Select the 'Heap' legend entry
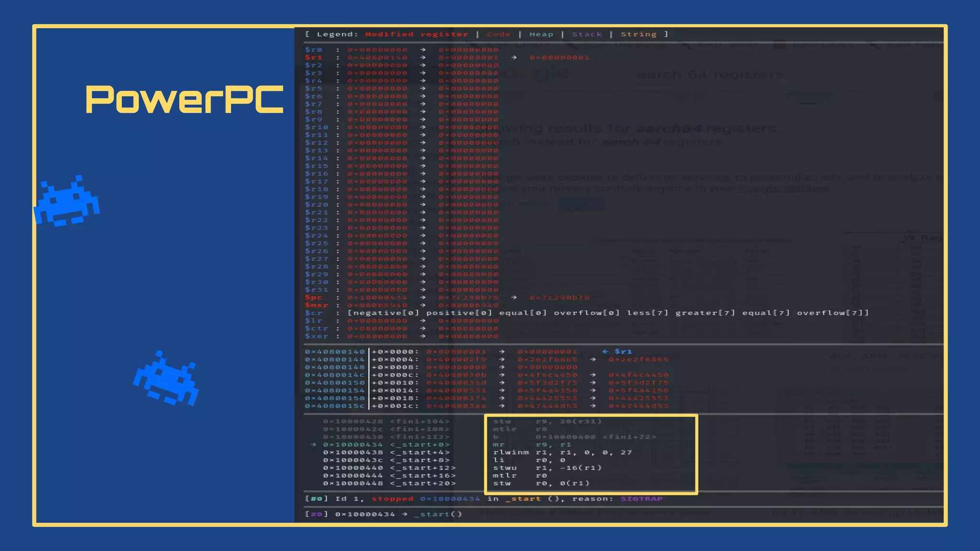The width and height of the screenshot is (980, 551). coord(541,34)
